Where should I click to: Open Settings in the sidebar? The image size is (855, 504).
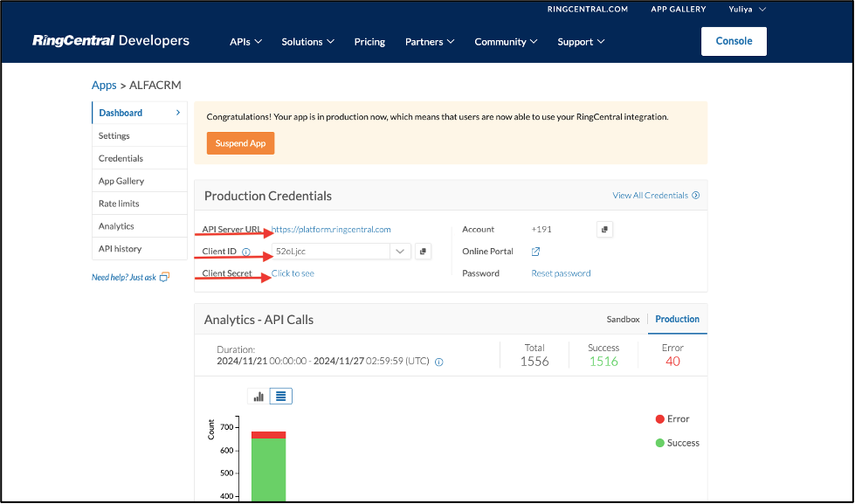tap(140, 135)
